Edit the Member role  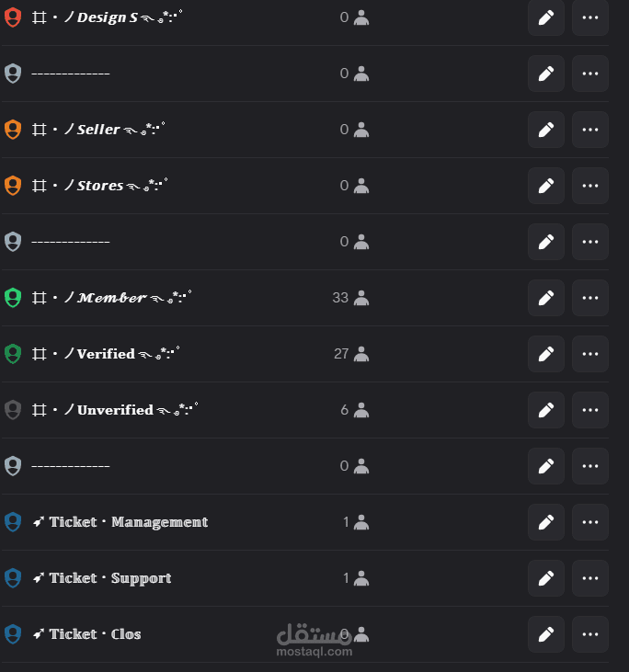(546, 298)
